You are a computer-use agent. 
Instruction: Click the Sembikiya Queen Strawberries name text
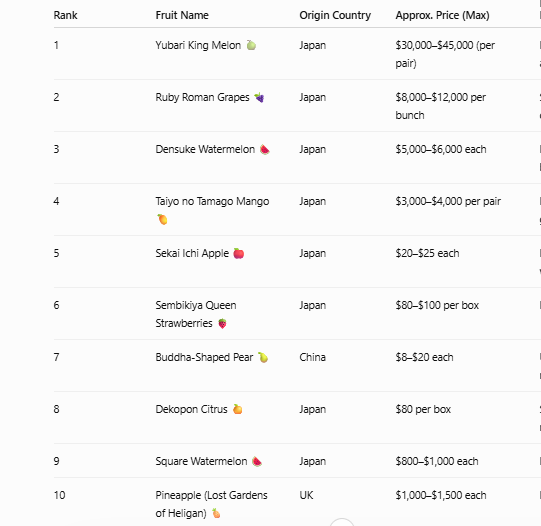[x=196, y=314]
